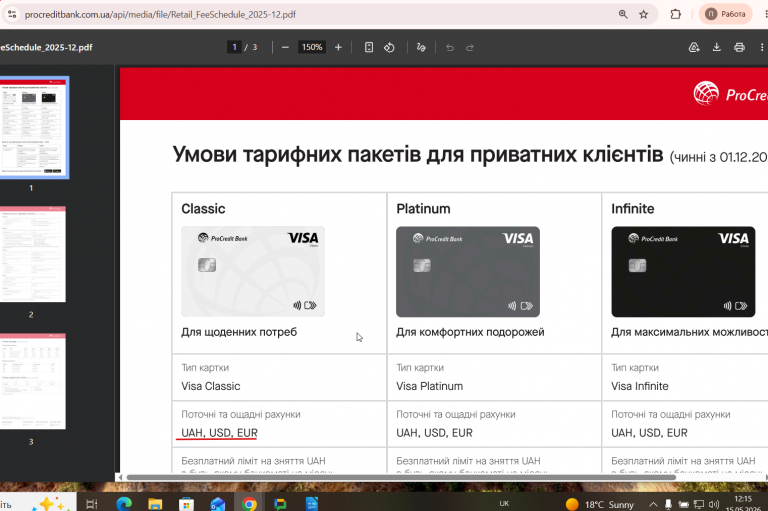
Task: Click the 18°C Sunny weather widget
Action: click(600, 504)
